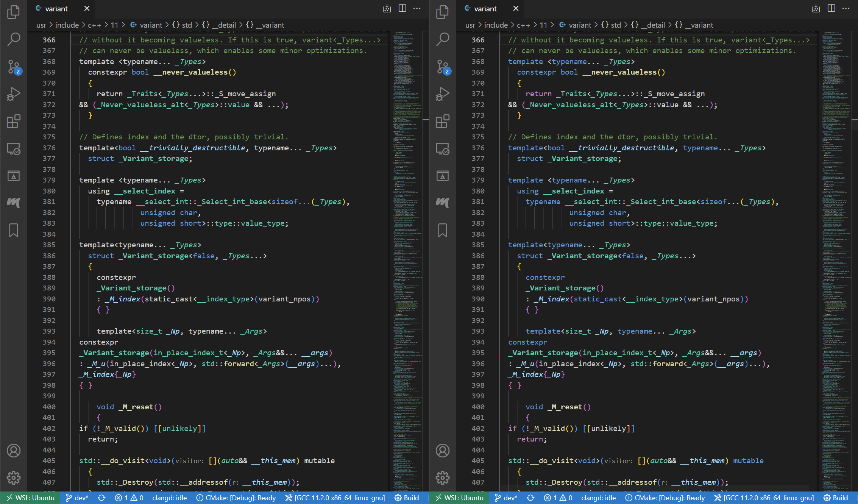Open Run and Debug view
Viewport: 858px width, 504px height.
click(x=14, y=94)
